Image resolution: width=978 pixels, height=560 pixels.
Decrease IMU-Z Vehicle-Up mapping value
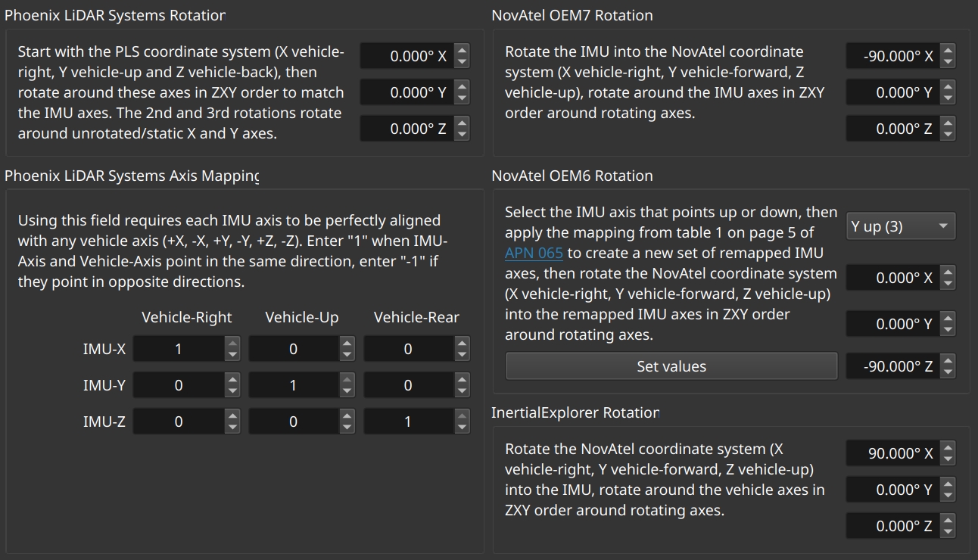[347, 428]
